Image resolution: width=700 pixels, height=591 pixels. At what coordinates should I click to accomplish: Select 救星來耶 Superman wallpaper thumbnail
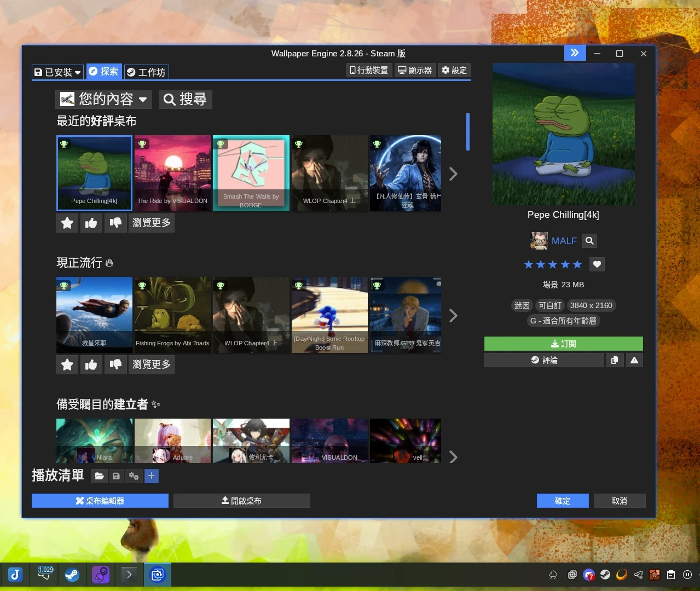tap(94, 315)
